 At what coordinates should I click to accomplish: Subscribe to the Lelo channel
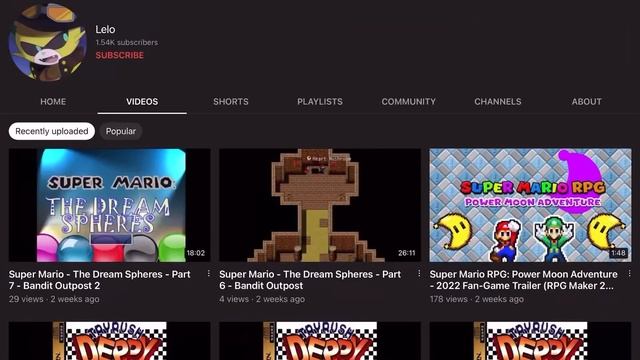120,55
